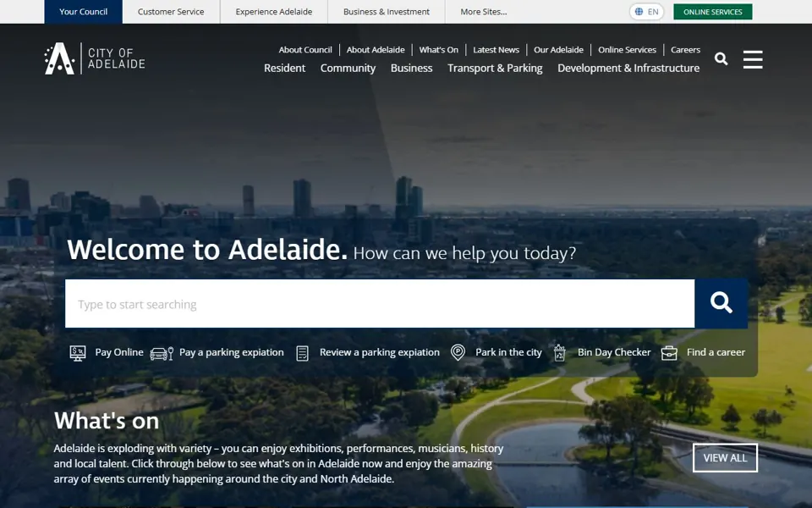
Task: Open the Careers link
Action: [685, 50]
